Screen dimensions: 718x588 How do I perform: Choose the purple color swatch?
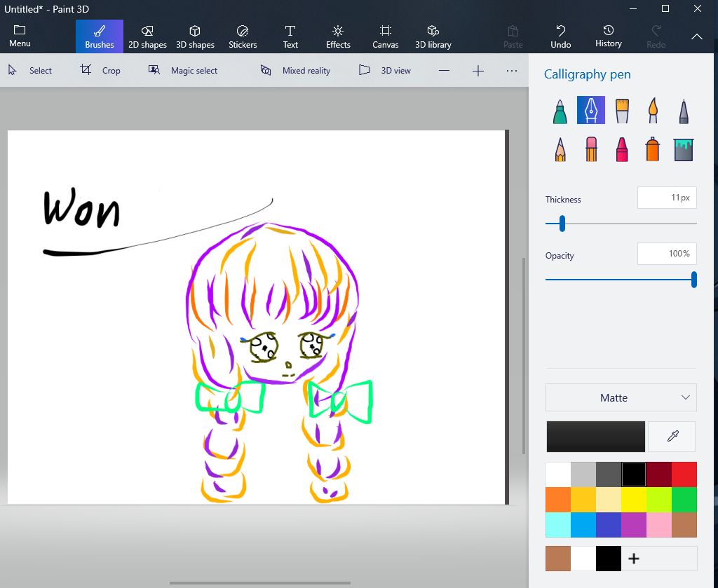coord(634,525)
